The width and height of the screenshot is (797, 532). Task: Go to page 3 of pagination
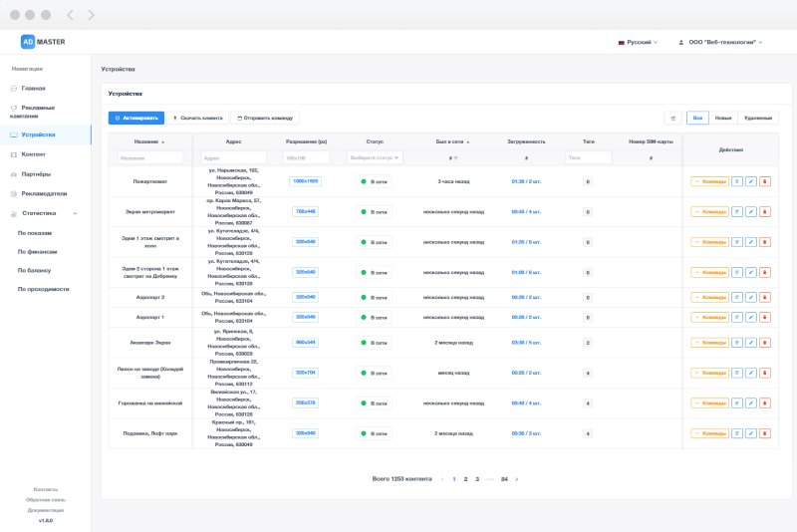[477, 479]
